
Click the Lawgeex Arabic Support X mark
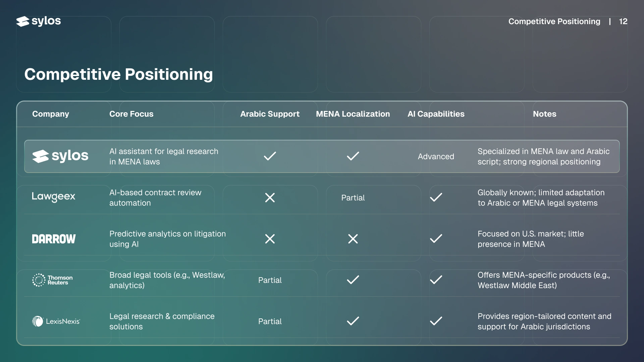point(270,197)
